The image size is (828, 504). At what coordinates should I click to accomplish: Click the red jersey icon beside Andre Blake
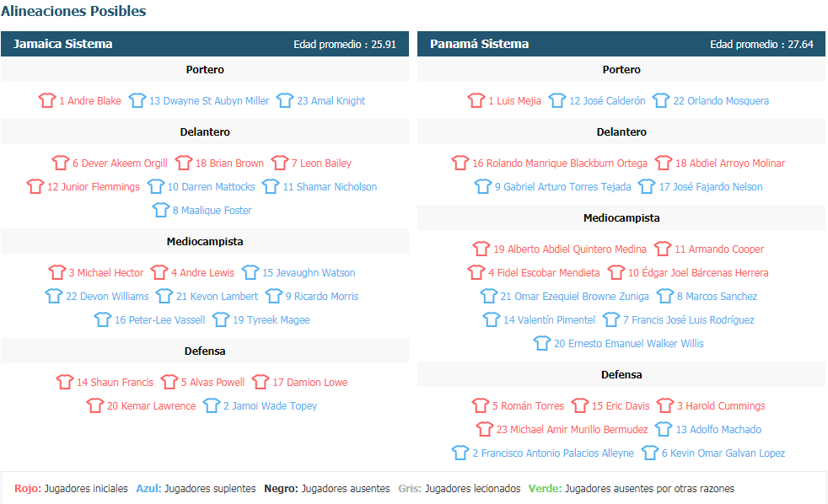coord(47,100)
